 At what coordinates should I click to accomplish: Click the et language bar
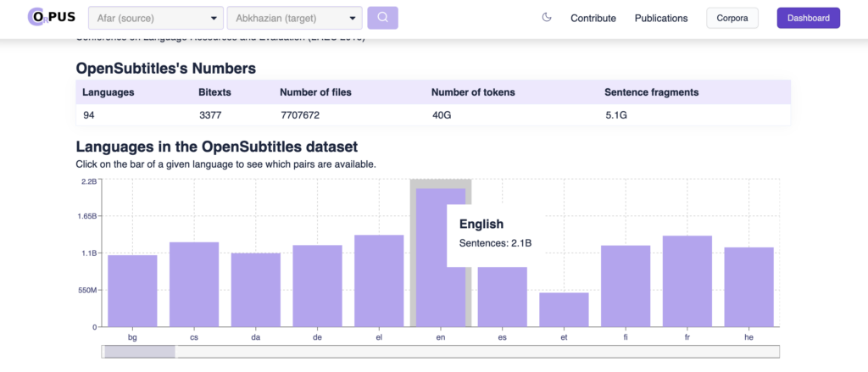coord(564,309)
